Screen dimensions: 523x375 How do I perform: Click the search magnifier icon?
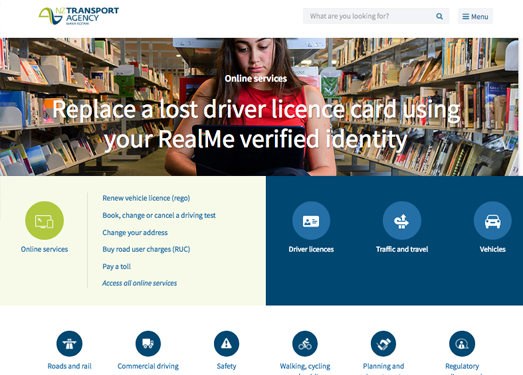click(439, 16)
